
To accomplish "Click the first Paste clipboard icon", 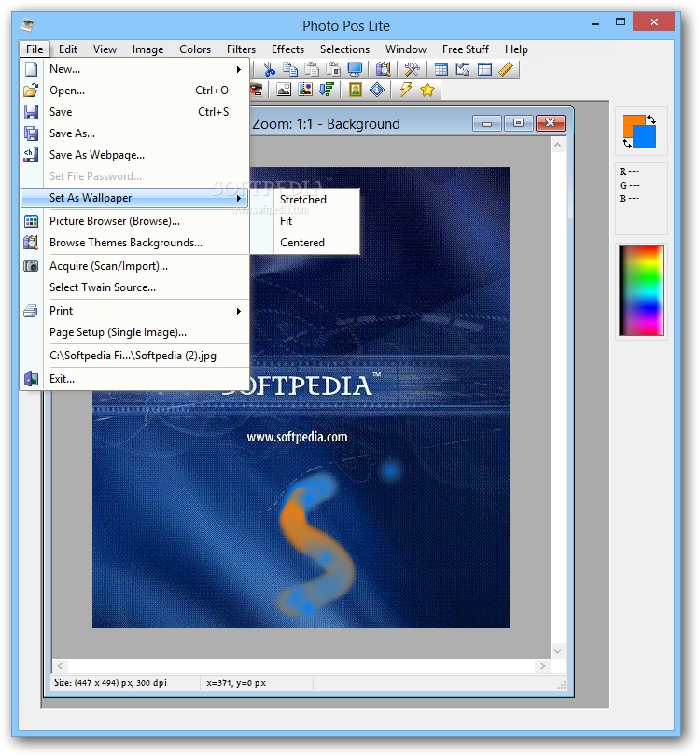I will point(312,69).
